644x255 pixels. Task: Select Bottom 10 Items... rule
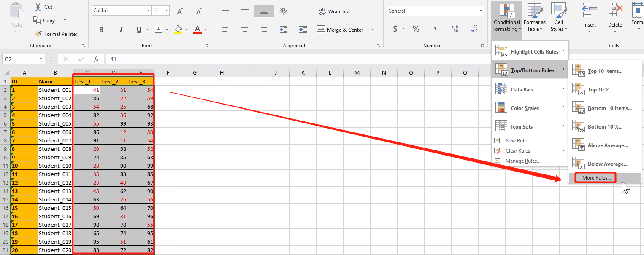pyautogui.click(x=605, y=108)
